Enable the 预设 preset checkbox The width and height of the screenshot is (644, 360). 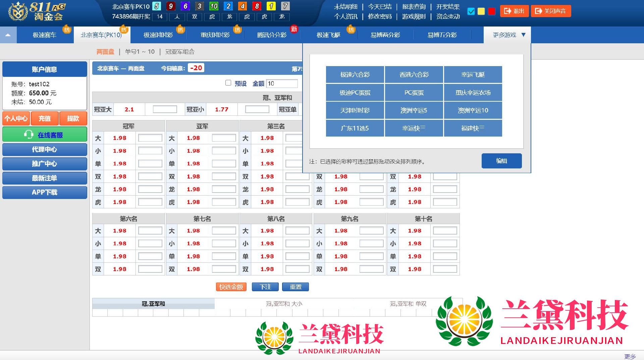228,83
